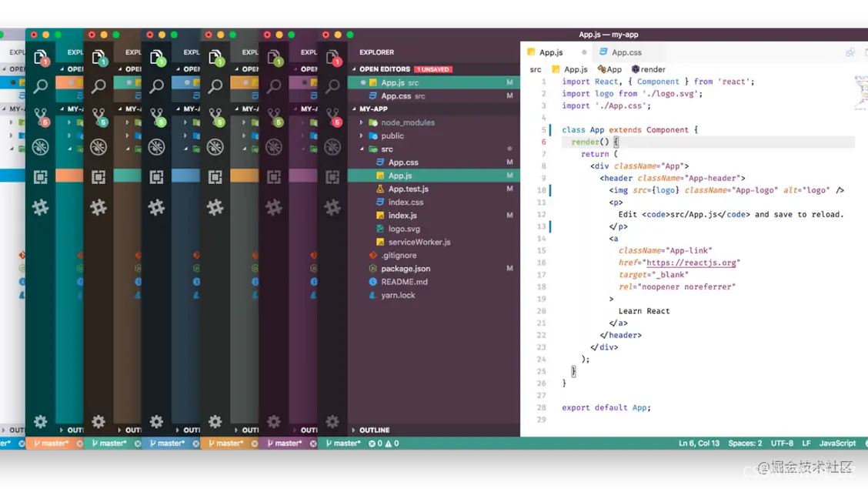Image resolution: width=868 pixels, height=489 pixels.
Task: Click unsaved dot beside App.js in Open Editors
Action: click(x=363, y=82)
